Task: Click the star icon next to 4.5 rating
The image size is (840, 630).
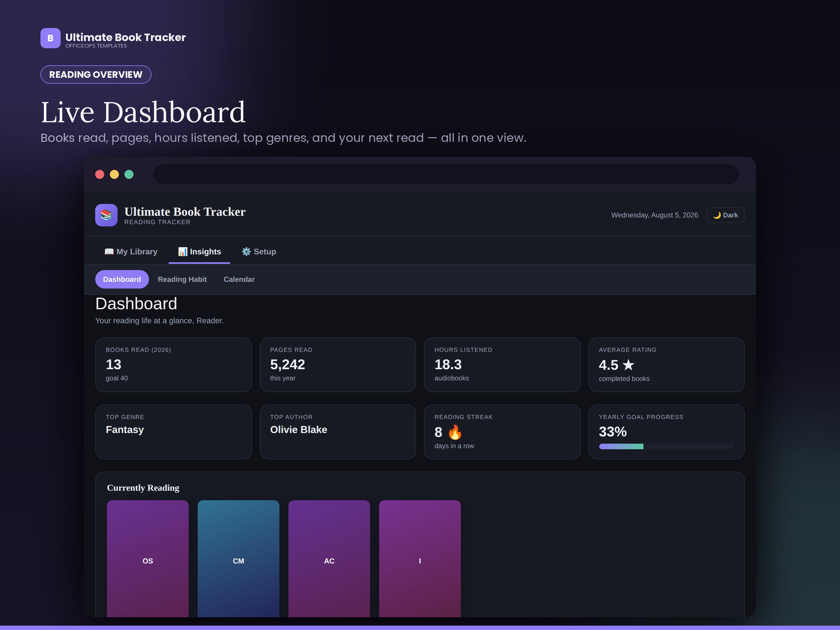Action: pyautogui.click(x=628, y=365)
